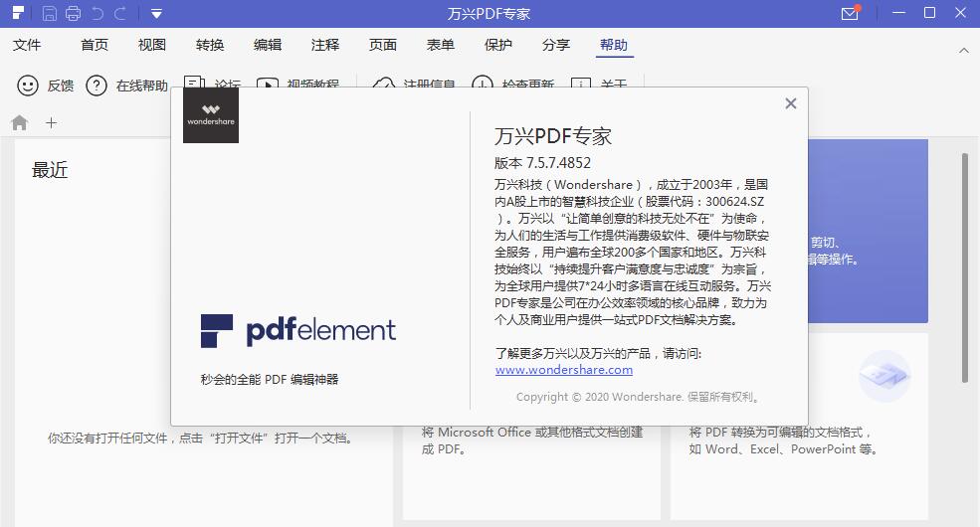This screenshot has height=527, width=980.
Task: Switch to the 页面 tab
Action: [x=382, y=45]
